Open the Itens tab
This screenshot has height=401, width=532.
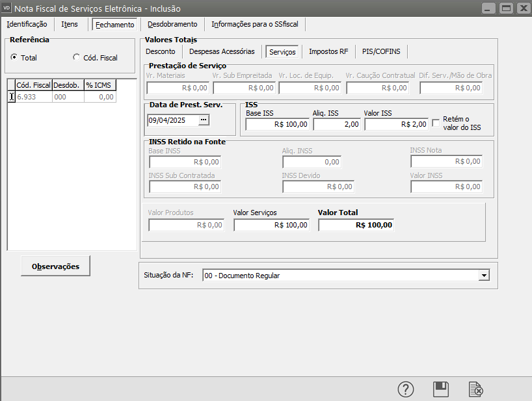click(x=70, y=24)
